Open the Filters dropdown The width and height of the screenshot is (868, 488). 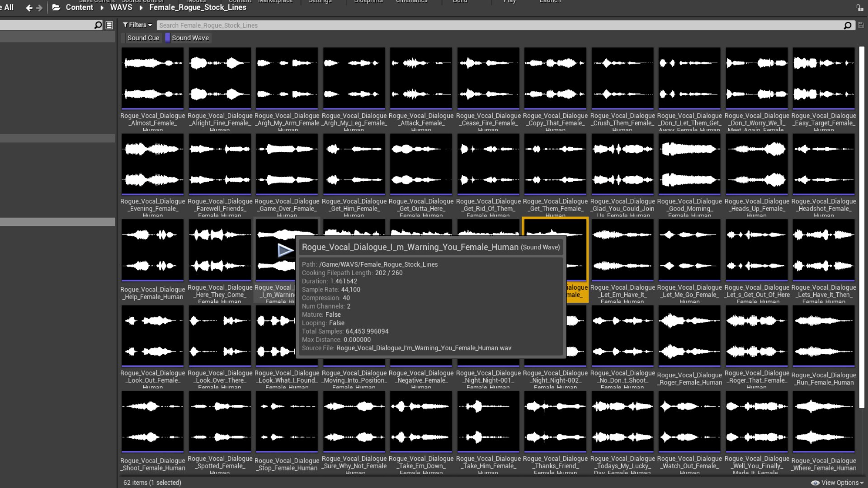tap(137, 25)
